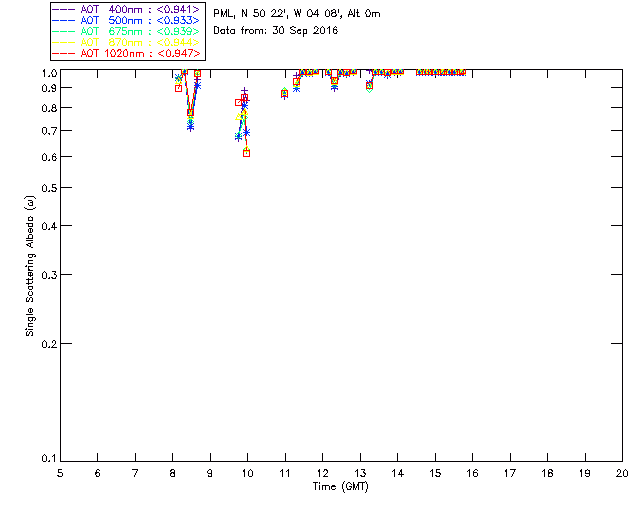Click the red square data point near 0.6
This screenshot has height=512, width=640.
[247, 154]
